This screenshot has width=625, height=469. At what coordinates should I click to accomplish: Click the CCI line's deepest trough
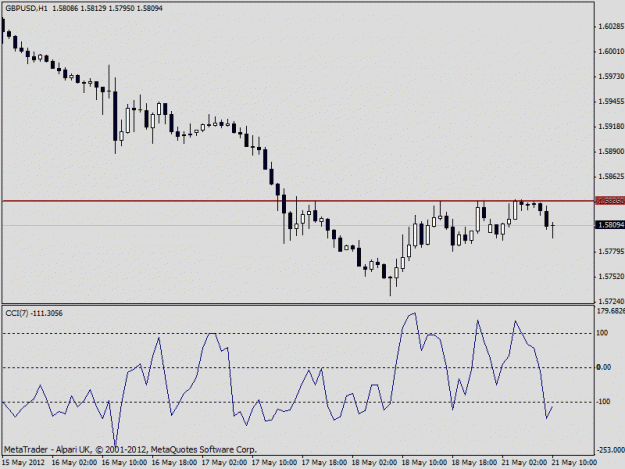pos(116,445)
